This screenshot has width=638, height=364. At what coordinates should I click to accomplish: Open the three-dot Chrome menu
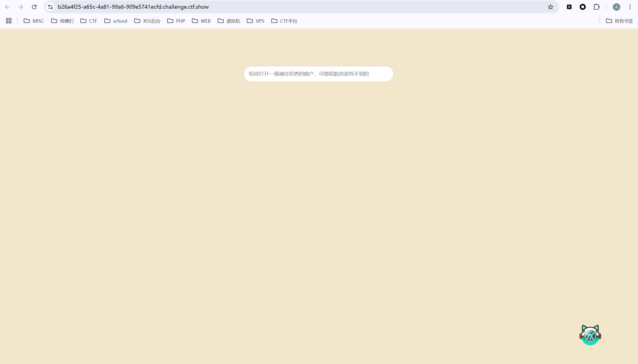[630, 7]
